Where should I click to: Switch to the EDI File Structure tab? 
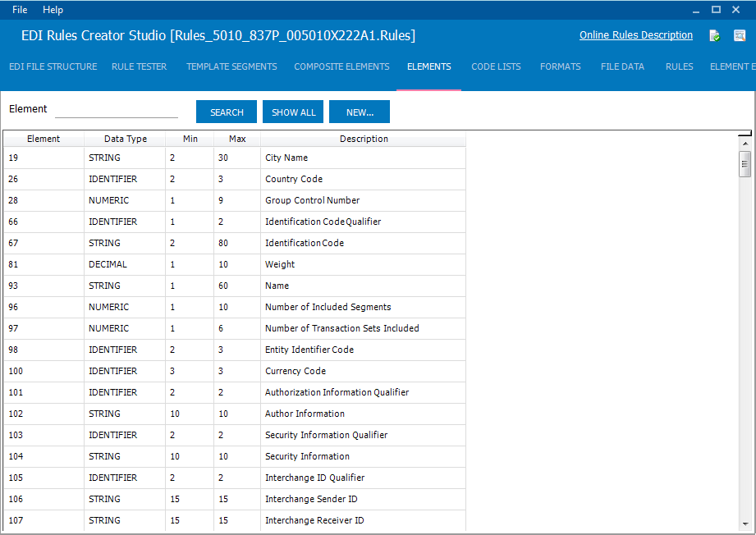pyautogui.click(x=53, y=66)
